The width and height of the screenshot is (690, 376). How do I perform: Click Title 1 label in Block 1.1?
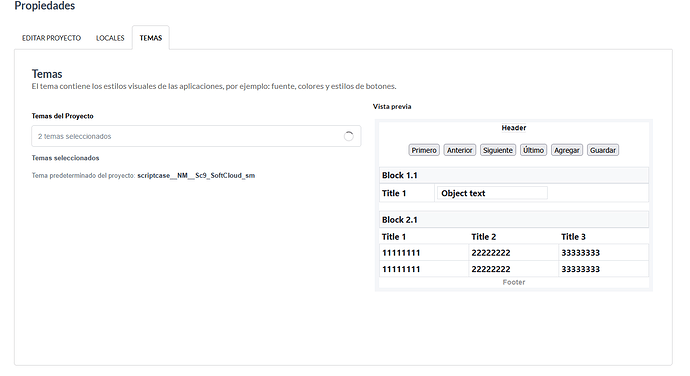(x=394, y=193)
